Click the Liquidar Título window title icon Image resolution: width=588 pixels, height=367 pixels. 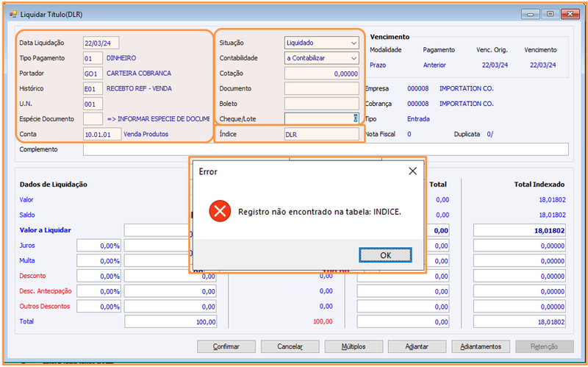point(13,14)
